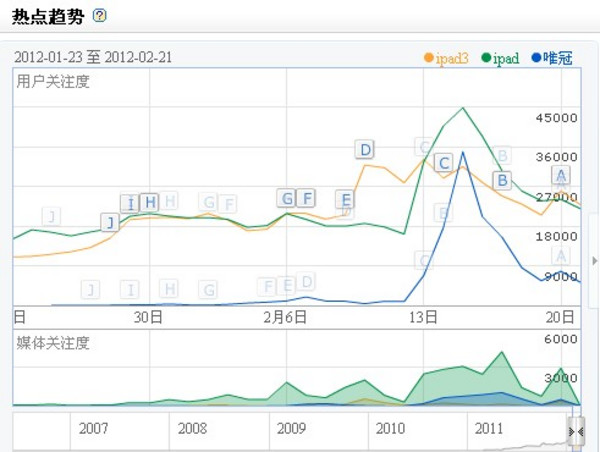Toggle the ipad green legend entry
The image size is (600, 452).
[501, 58]
